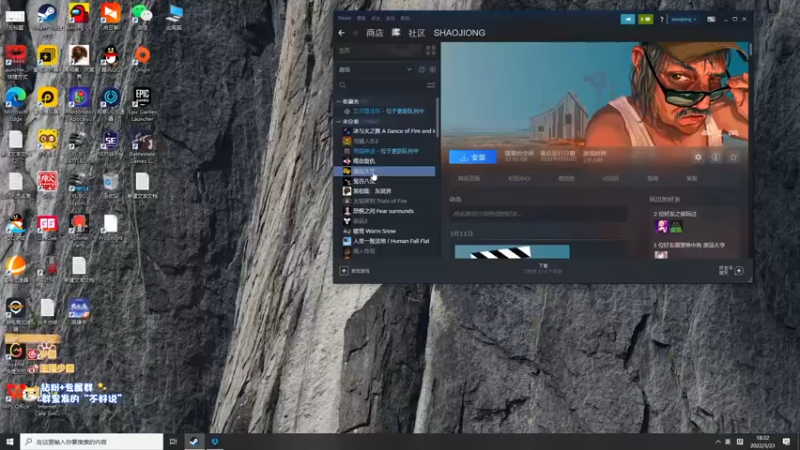Image resolution: width=800 pixels, height=450 pixels.
Task: Add game to favorites star icon
Action: (x=733, y=157)
